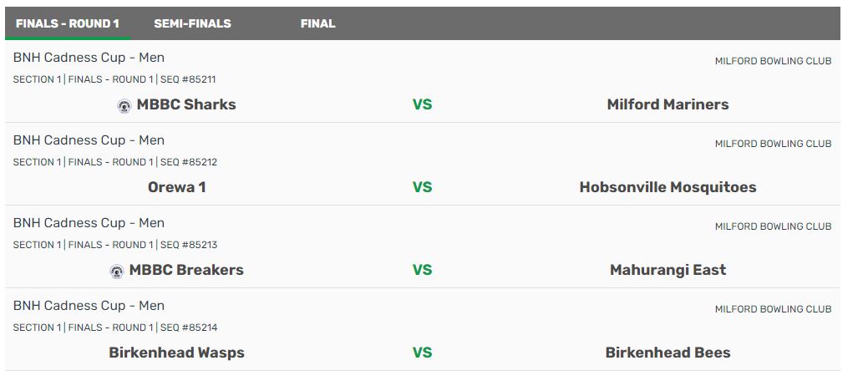Select the Finals - Round 1 tab
The height and width of the screenshot is (386, 868).
coord(68,24)
